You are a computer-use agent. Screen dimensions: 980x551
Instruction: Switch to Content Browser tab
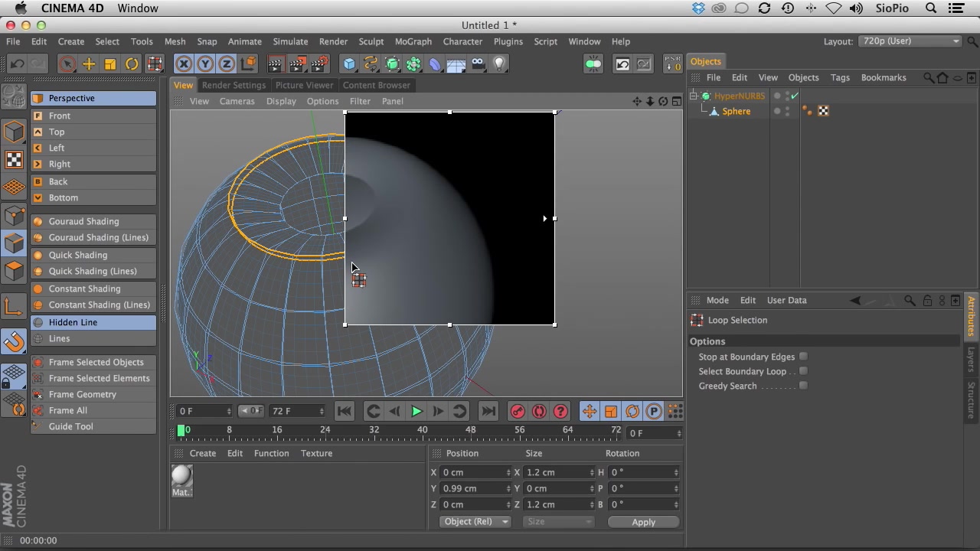click(376, 85)
